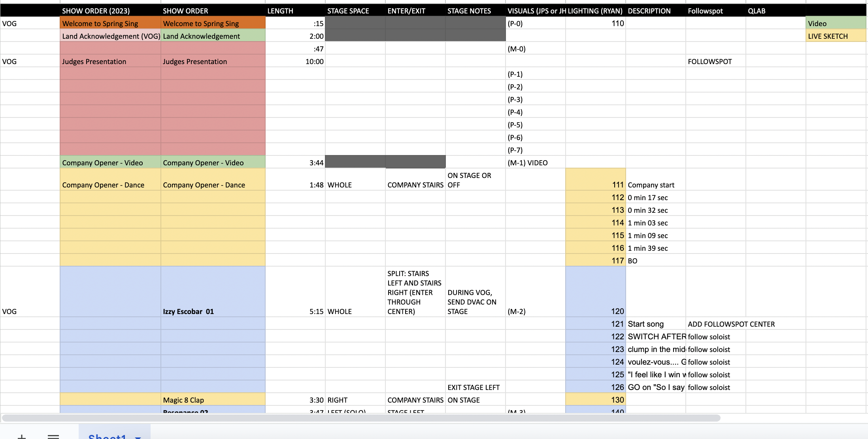Select the lighting cue 130 cell
The width and height of the screenshot is (868, 439).
[595, 399]
